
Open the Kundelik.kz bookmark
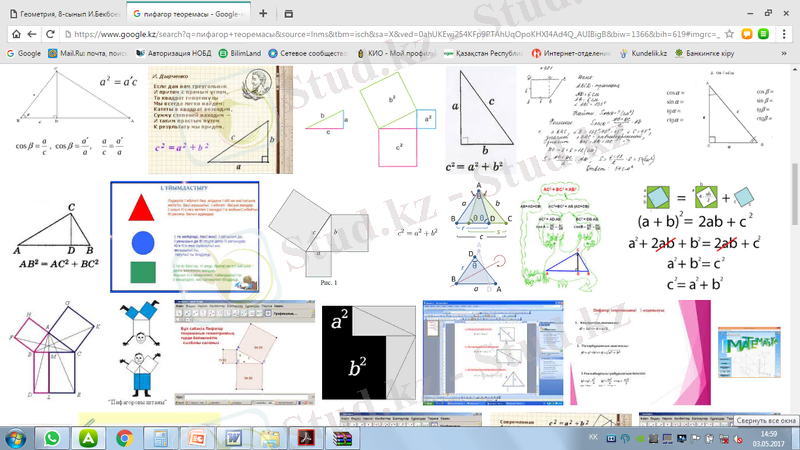[643, 53]
